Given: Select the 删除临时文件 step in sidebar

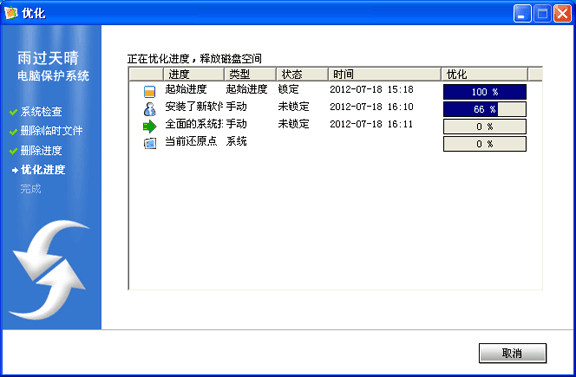Looking at the screenshot, I should click(x=51, y=131).
